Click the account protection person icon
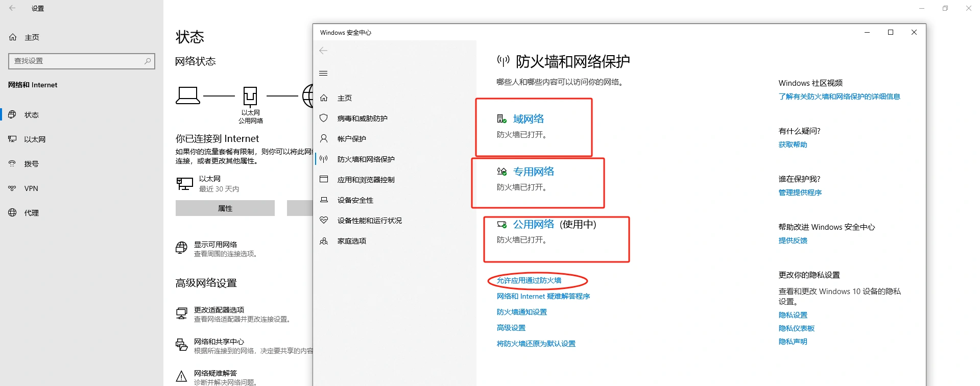The width and height of the screenshot is (980, 386). (x=324, y=139)
